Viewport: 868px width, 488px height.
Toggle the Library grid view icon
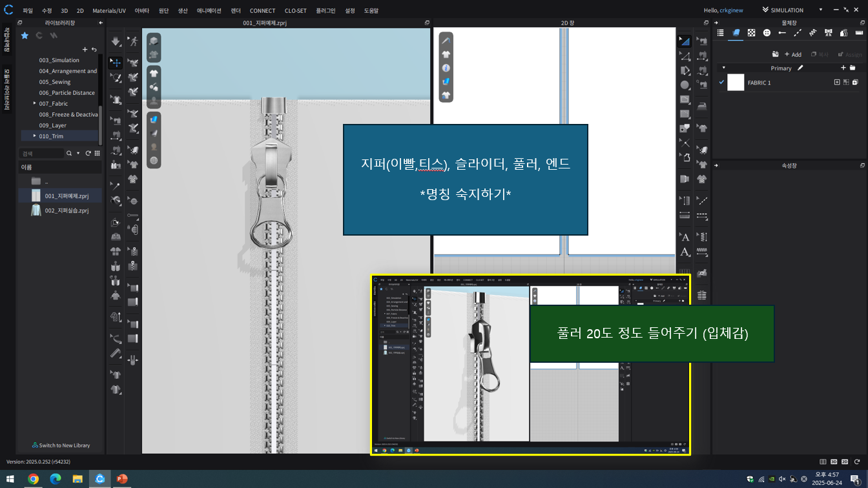click(97, 154)
